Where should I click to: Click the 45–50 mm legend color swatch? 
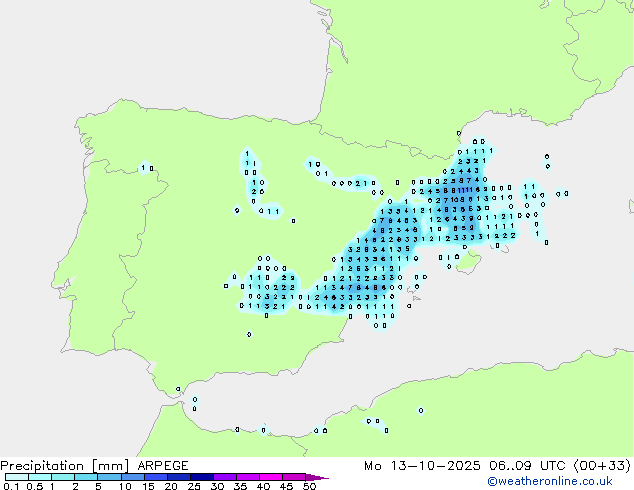click(294, 477)
